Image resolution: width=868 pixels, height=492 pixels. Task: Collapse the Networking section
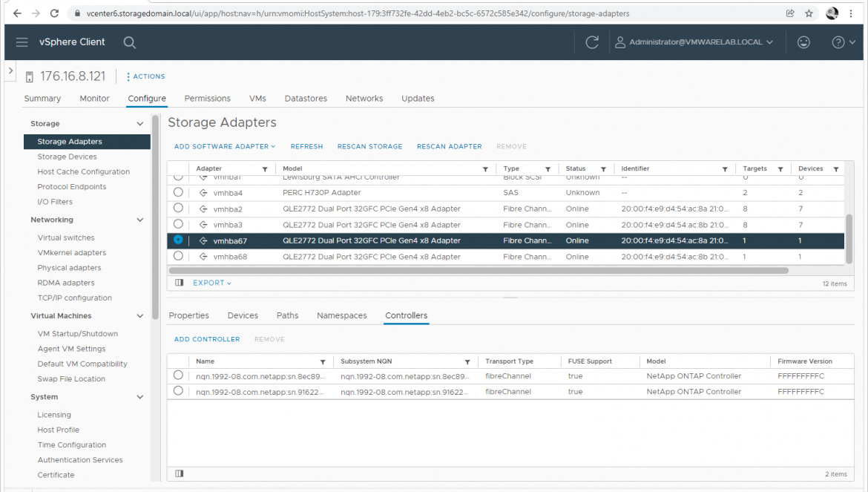tap(140, 220)
